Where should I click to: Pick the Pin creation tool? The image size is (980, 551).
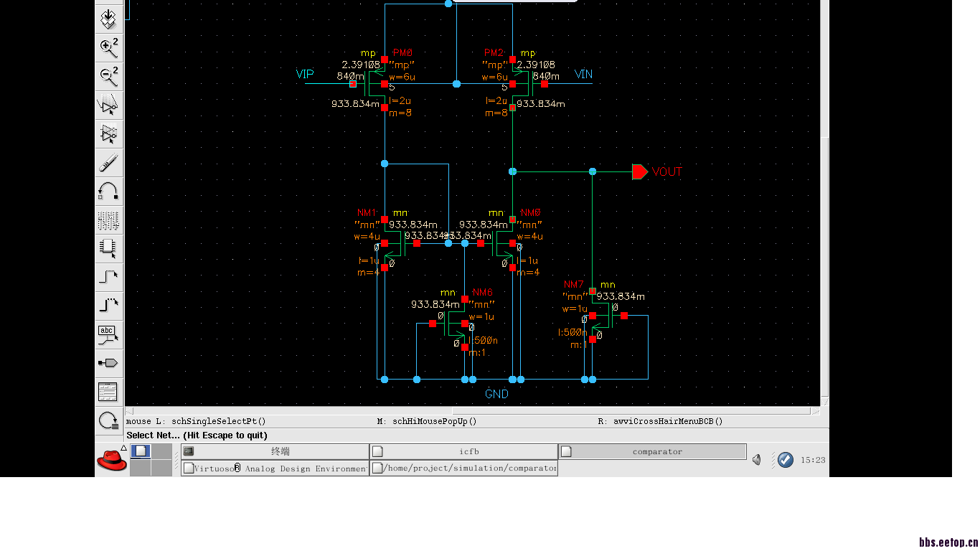pos(108,363)
